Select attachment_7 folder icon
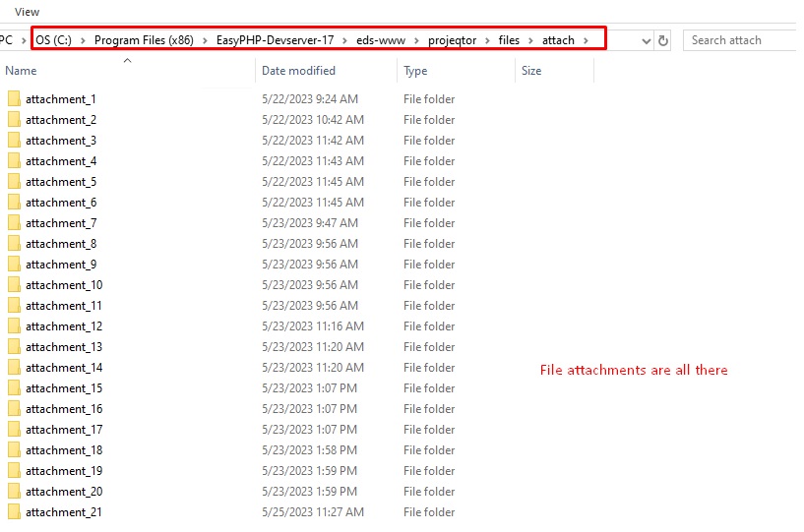This screenshot has width=804, height=532. [x=15, y=223]
